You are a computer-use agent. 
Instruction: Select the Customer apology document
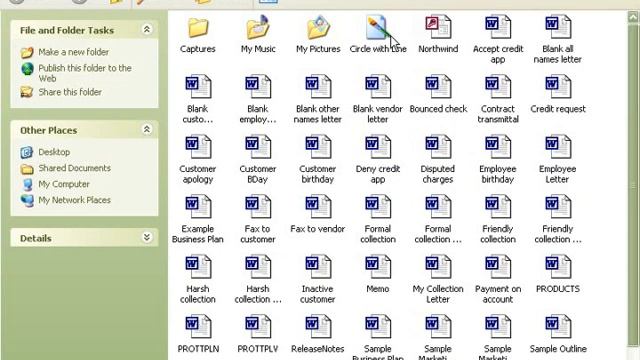click(198, 147)
